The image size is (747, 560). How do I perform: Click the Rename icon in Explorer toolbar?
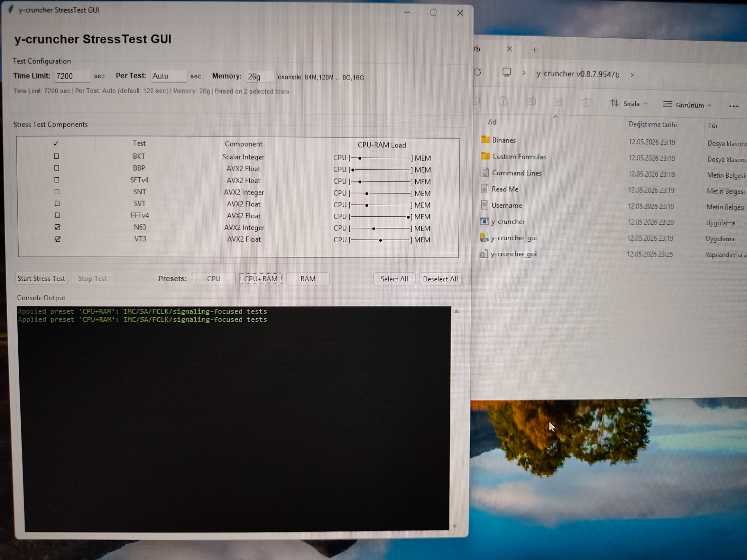pos(531,102)
